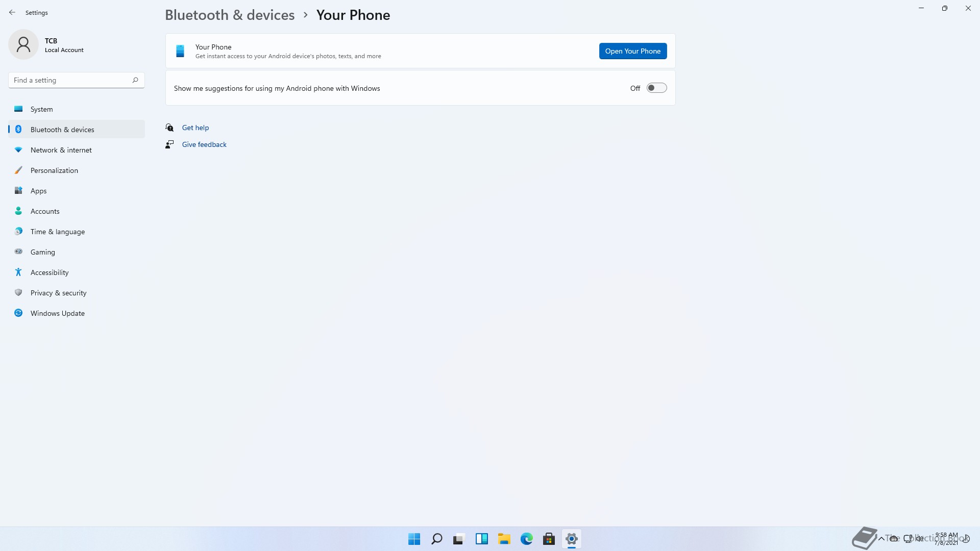Click the Windows Update sync icon
Viewport: 980px width, 551px height.
tap(18, 313)
